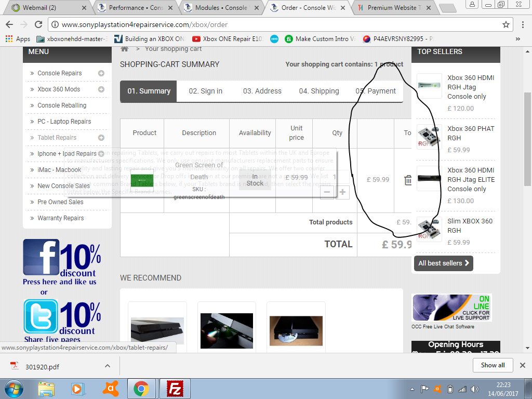Switch to Webmail (2) browser tab
The width and height of the screenshot is (532, 399).
(47, 7)
